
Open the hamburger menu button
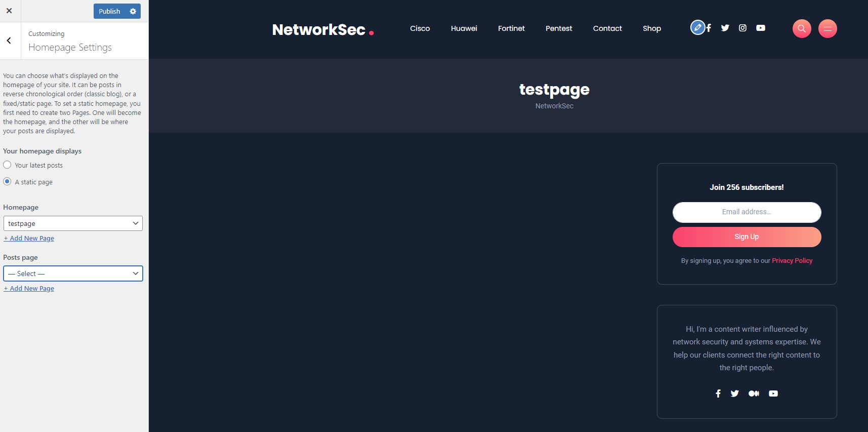coord(828,28)
